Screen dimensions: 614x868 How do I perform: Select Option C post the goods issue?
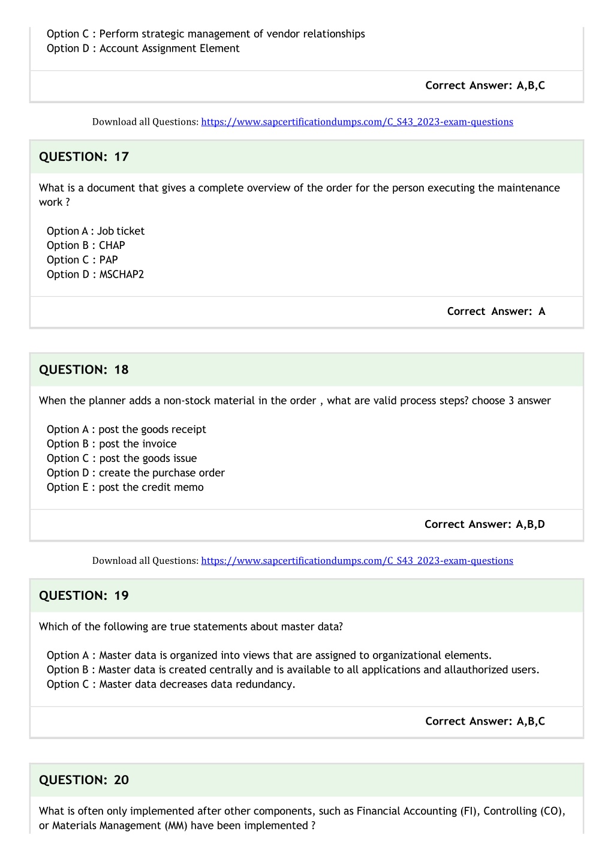click(x=122, y=458)
